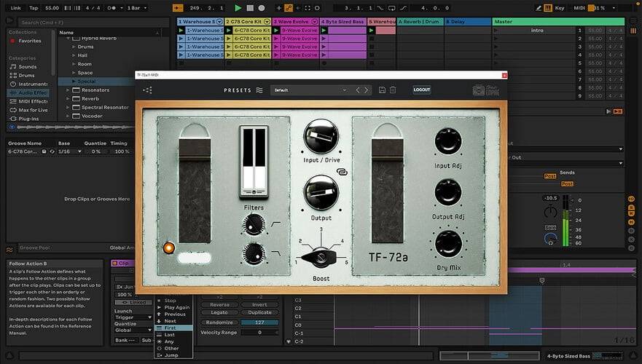Expand the Vocoder folder
Screen dimensions: 642x364
pos(68,116)
